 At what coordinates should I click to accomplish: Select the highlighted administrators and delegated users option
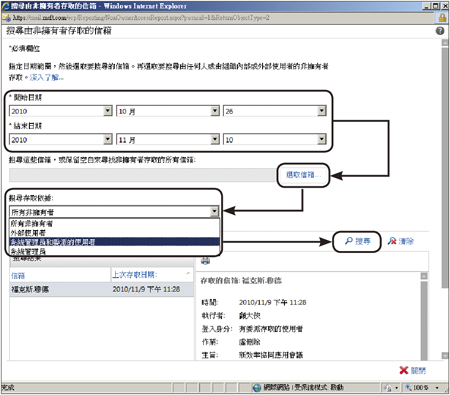(114, 242)
